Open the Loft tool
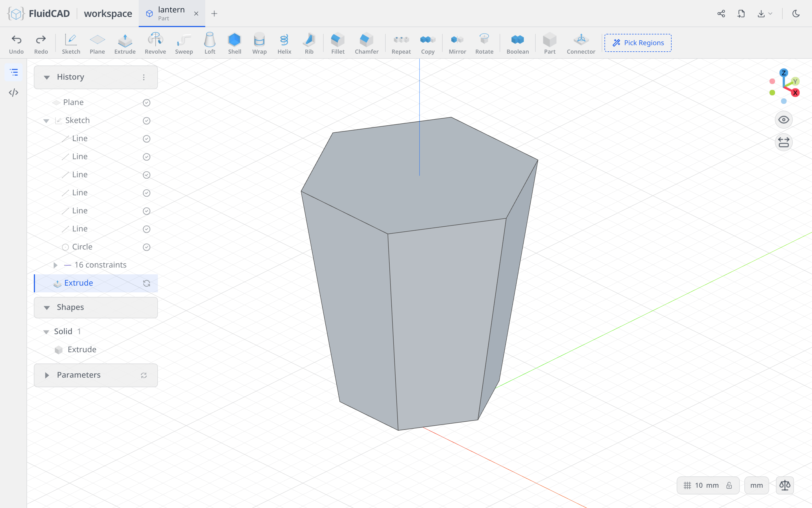The height and width of the screenshot is (508, 812). tap(210, 44)
